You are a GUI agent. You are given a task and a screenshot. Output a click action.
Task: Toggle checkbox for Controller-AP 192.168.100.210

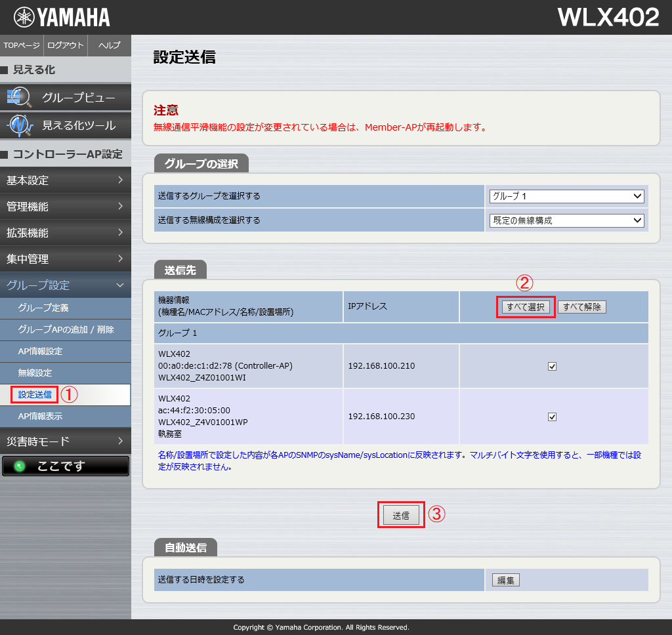[x=552, y=366]
